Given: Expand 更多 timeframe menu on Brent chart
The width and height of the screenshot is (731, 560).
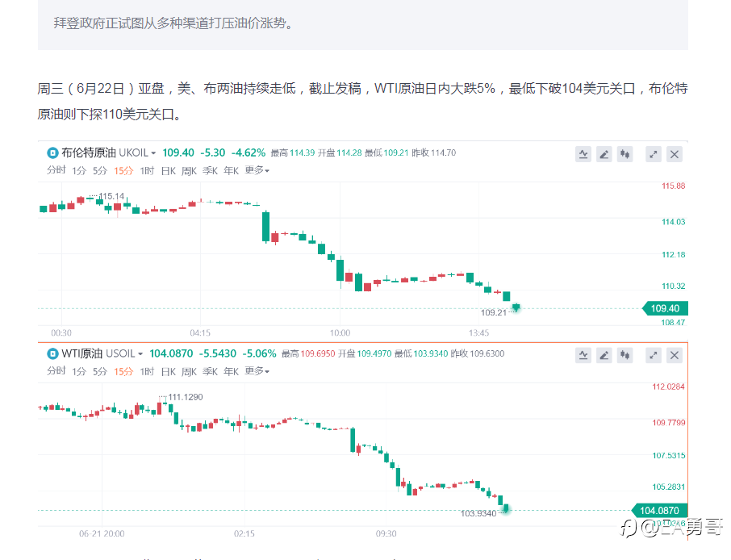Looking at the screenshot, I should tap(257, 170).
